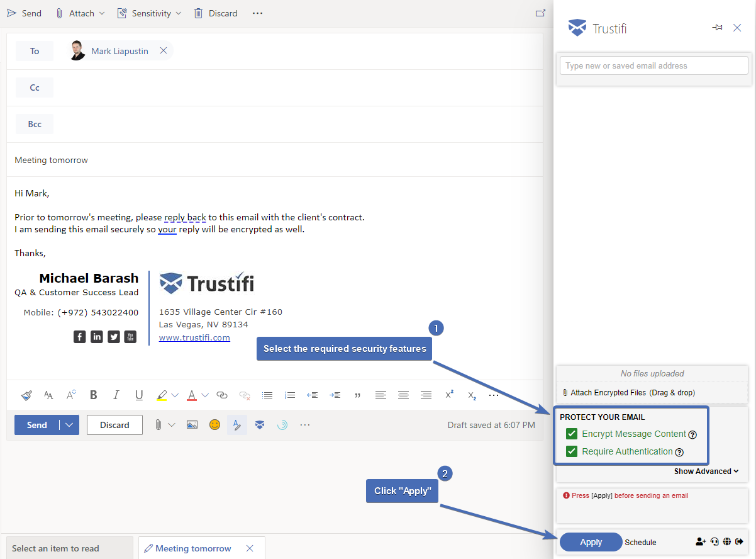Open help for Encrypt Message Content

[692, 434]
